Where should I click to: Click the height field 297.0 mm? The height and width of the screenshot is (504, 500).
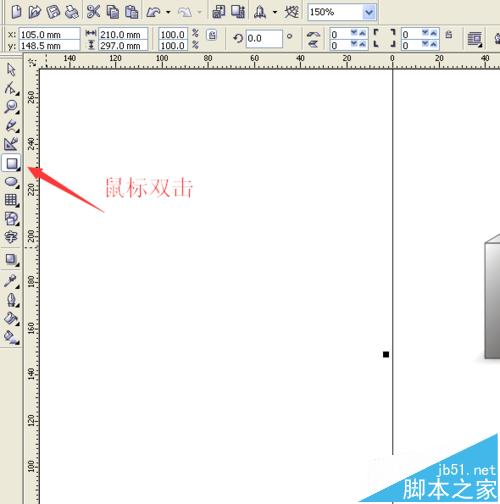click(123, 45)
